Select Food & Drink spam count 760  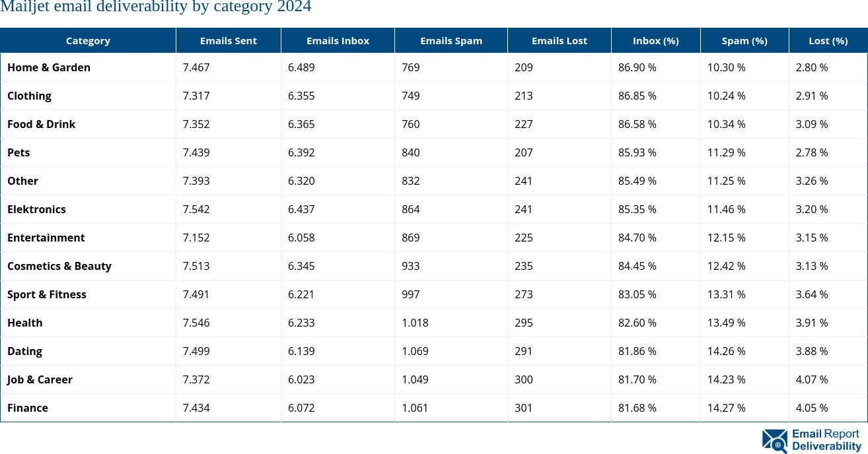coord(411,124)
